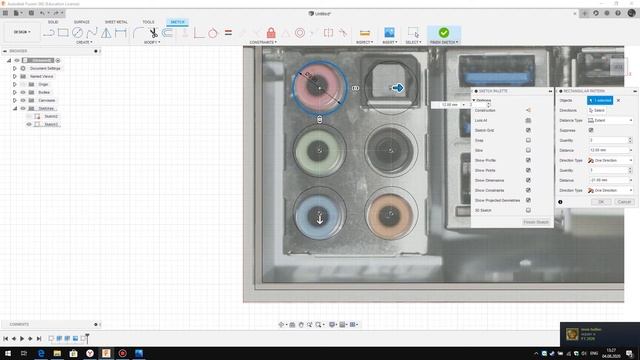Open Windows Start menu
Screen dimensions: 640x360
pyautogui.click(x=8, y=353)
